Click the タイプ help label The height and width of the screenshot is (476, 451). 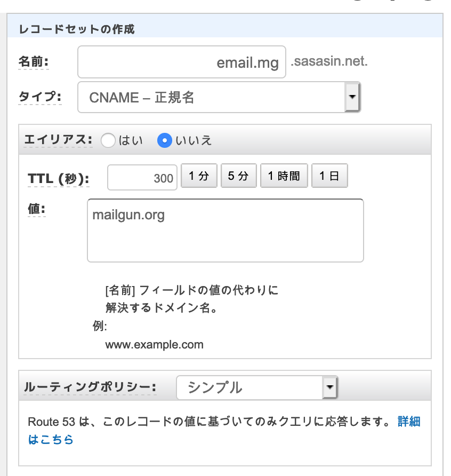point(40,97)
